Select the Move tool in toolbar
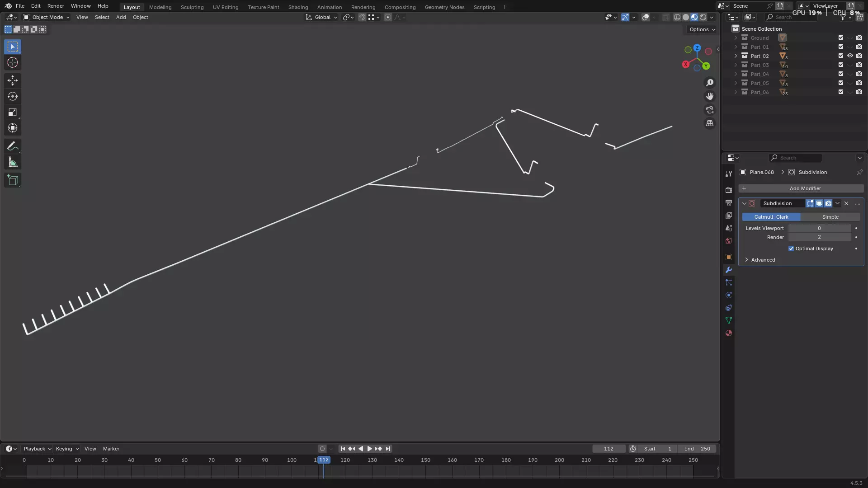 pyautogui.click(x=13, y=80)
